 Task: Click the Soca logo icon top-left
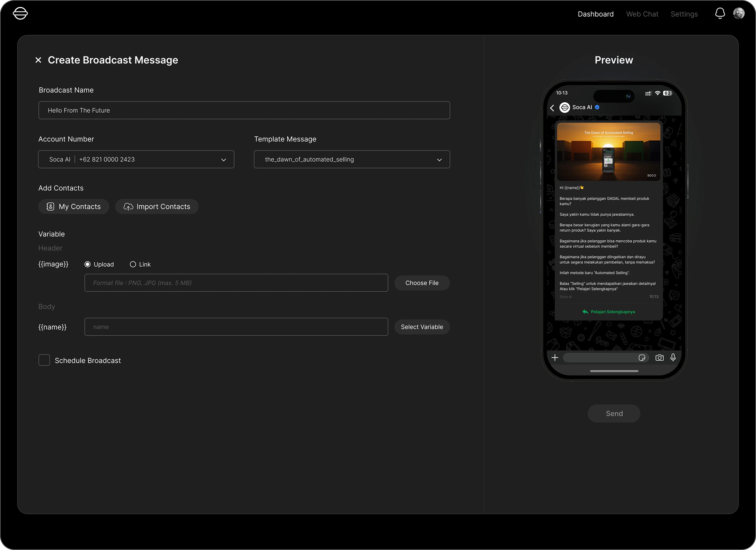point(20,14)
